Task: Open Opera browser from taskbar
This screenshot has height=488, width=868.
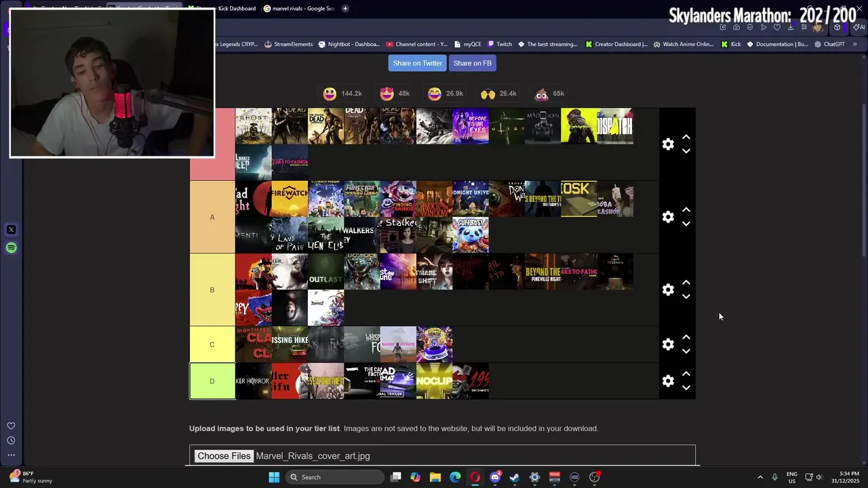Action: [x=475, y=477]
